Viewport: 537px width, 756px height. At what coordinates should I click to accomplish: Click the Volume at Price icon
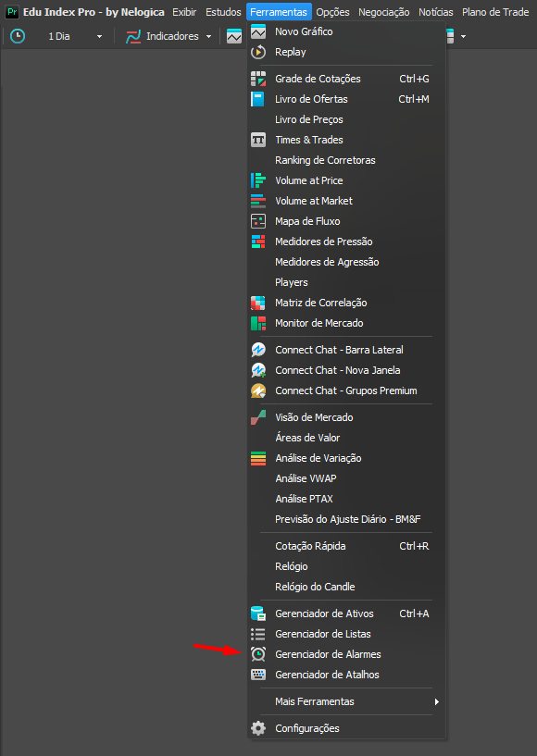click(x=258, y=180)
